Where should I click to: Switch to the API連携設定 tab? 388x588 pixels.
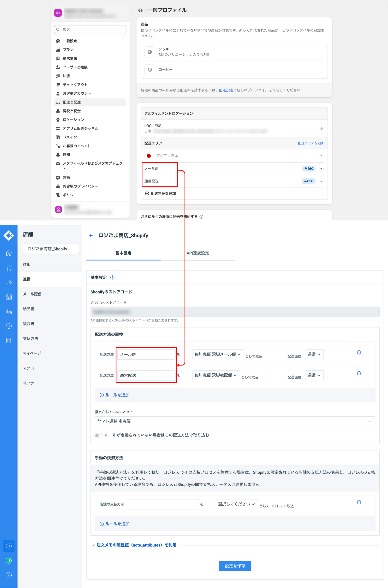pyautogui.click(x=198, y=253)
